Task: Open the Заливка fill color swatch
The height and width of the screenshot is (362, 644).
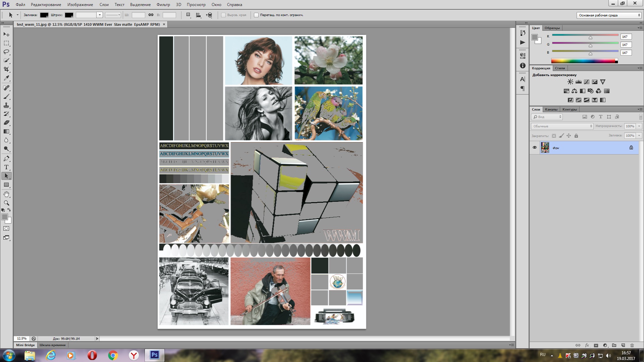Action: coord(44,15)
